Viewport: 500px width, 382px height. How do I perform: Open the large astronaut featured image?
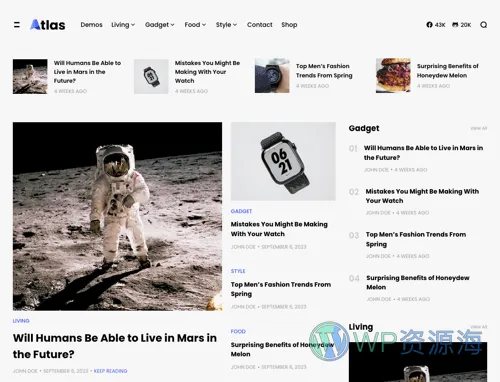point(117,216)
